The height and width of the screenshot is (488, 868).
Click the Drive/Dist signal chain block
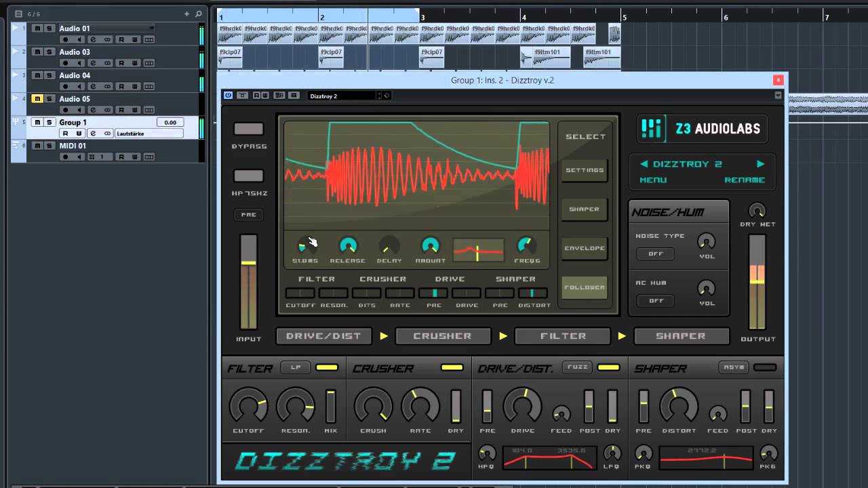(323, 336)
